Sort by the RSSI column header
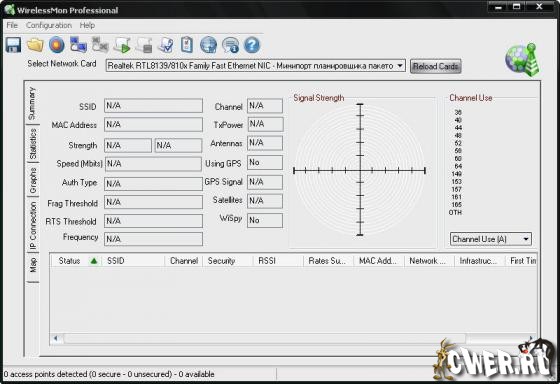Image resolution: width=560 pixels, height=384 pixels. [x=278, y=261]
